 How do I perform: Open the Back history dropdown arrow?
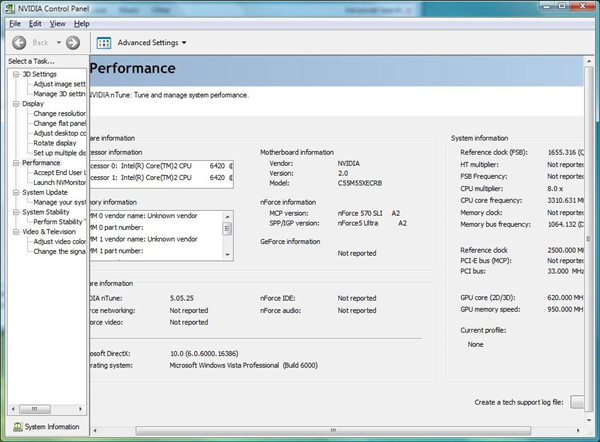pos(56,43)
